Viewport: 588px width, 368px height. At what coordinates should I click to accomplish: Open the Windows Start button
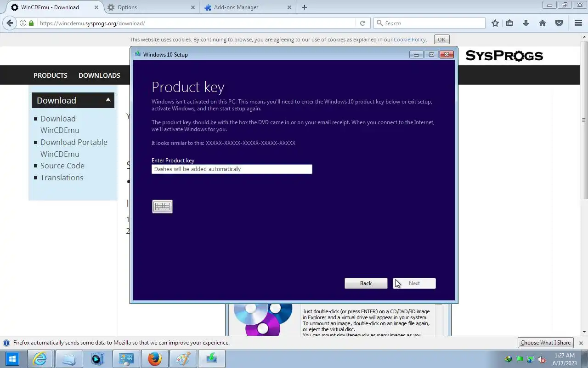12,359
